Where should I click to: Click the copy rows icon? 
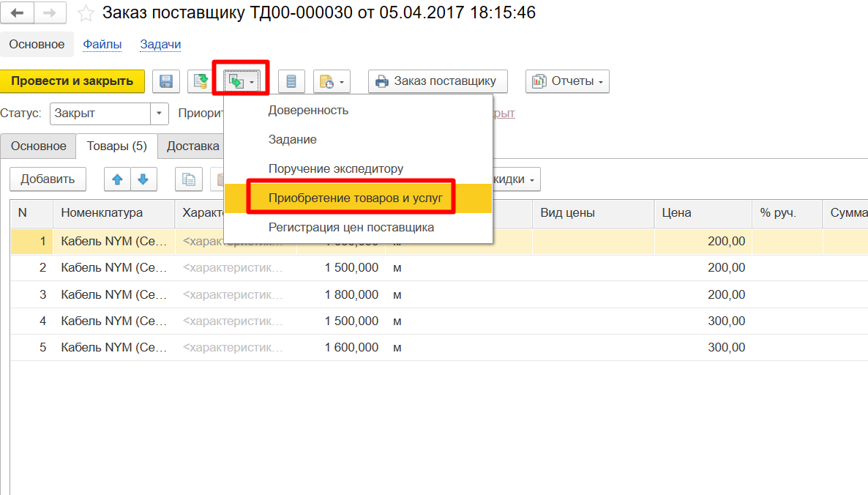point(189,179)
